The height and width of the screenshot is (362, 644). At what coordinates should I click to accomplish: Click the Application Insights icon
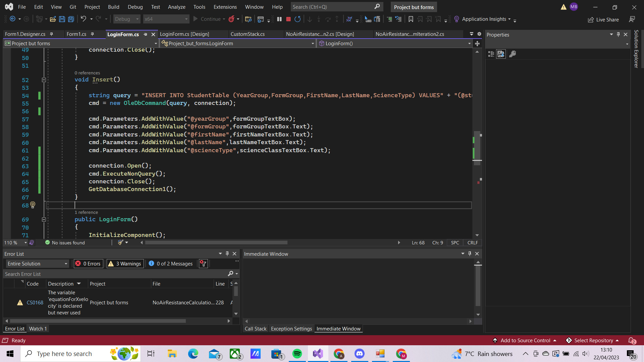click(x=457, y=19)
